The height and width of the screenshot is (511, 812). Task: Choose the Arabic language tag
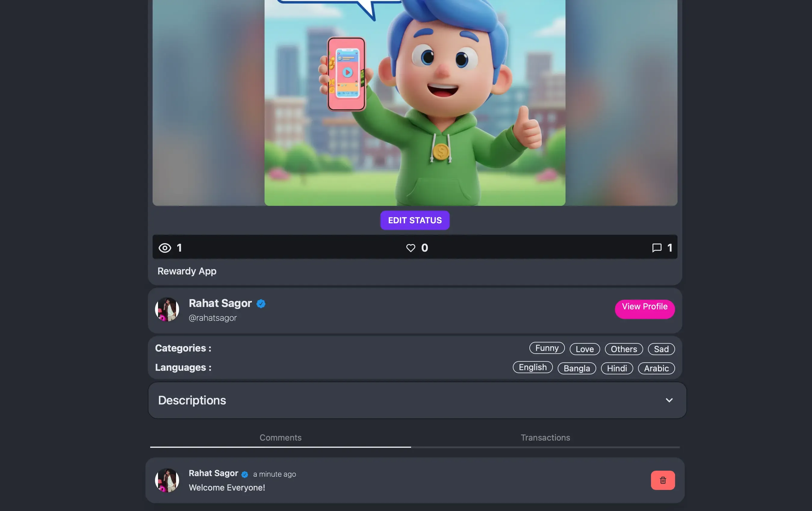coord(656,368)
